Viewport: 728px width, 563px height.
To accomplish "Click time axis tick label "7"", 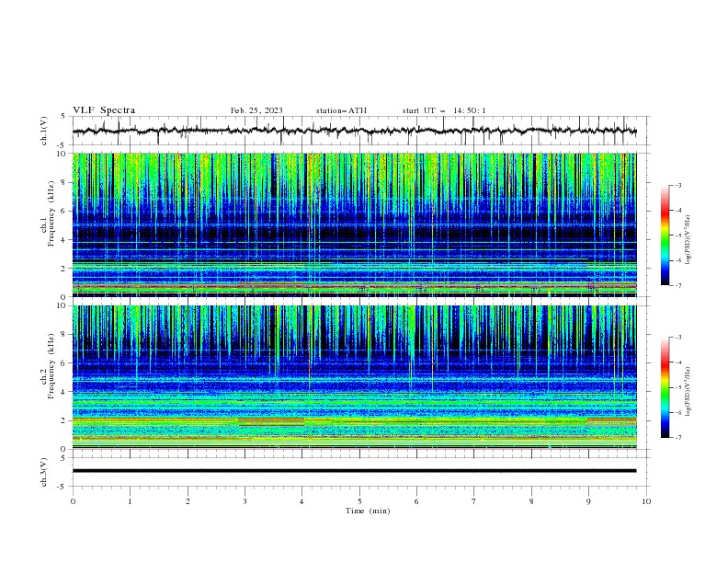I will coord(474,501).
